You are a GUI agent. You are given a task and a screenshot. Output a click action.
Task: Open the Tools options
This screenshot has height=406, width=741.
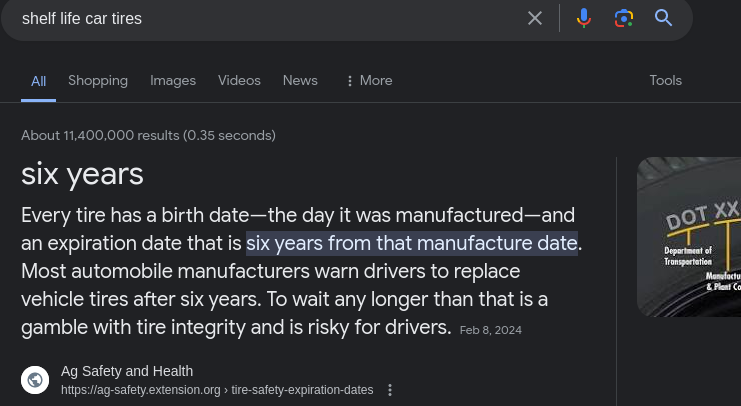coord(665,80)
